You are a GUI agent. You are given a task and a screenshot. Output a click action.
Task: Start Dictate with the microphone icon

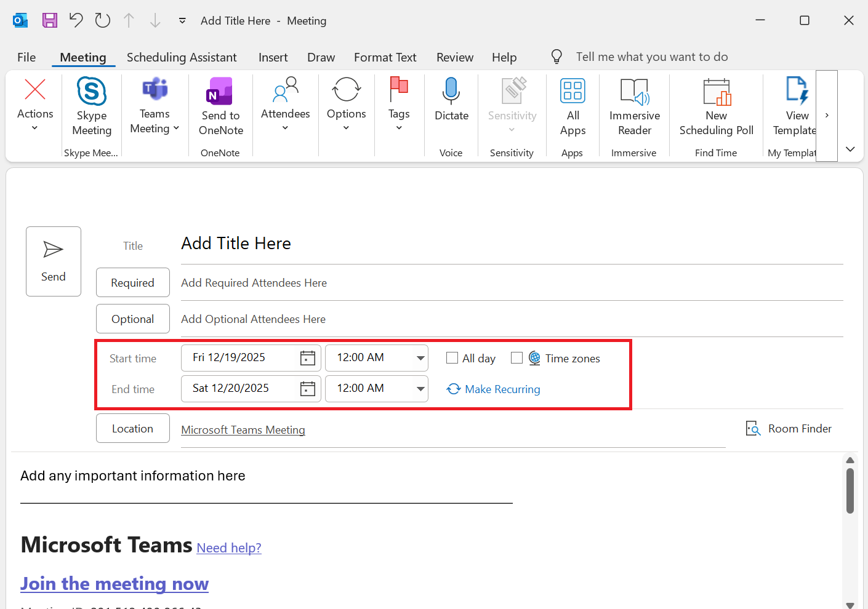click(x=451, y=92)
